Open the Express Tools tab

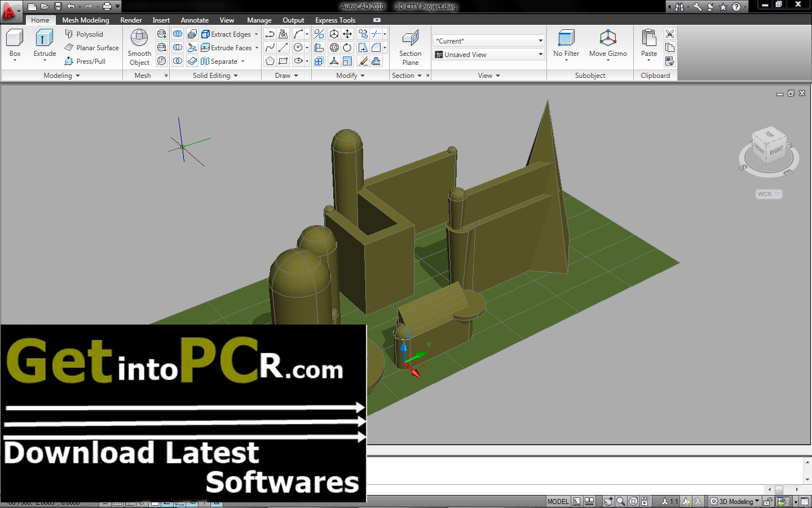[x=335, y=20]
